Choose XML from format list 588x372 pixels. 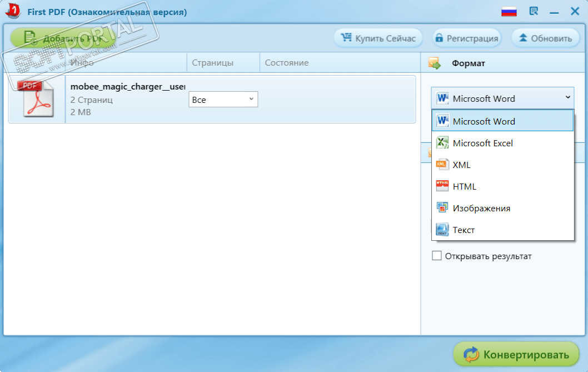502,165
